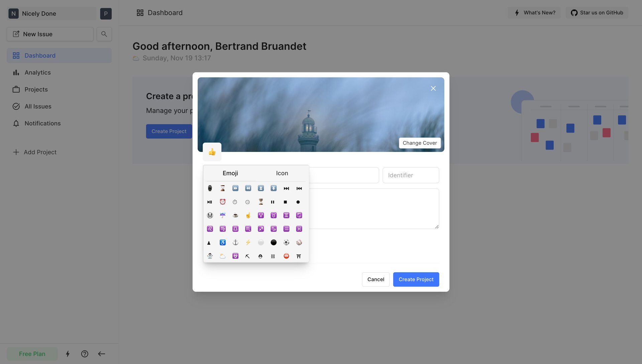Select the snowman emoji
Image resolution: width=642 pixels, height=364 pixels.
(210, 256)
